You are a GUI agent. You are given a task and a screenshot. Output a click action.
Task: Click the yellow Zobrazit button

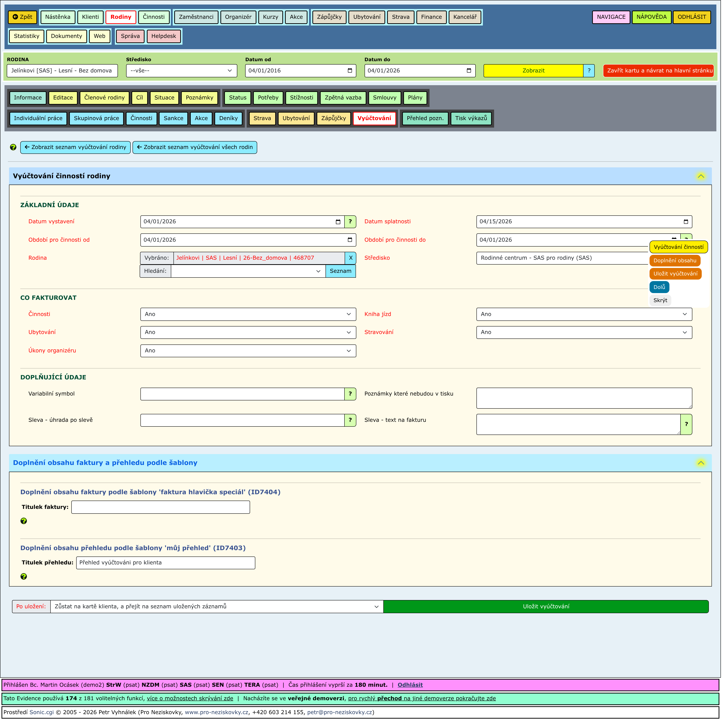coord(534,71)
